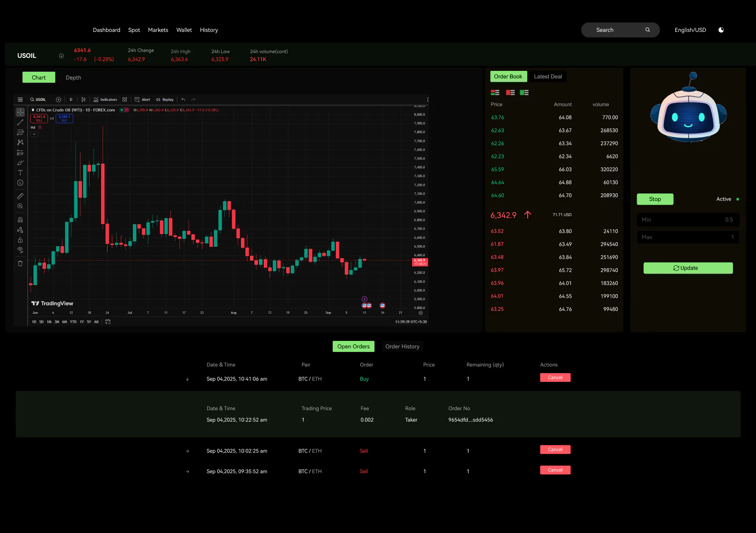Open the TradingView chart hamburger menu
756x533 pixels.
(20, 100)
